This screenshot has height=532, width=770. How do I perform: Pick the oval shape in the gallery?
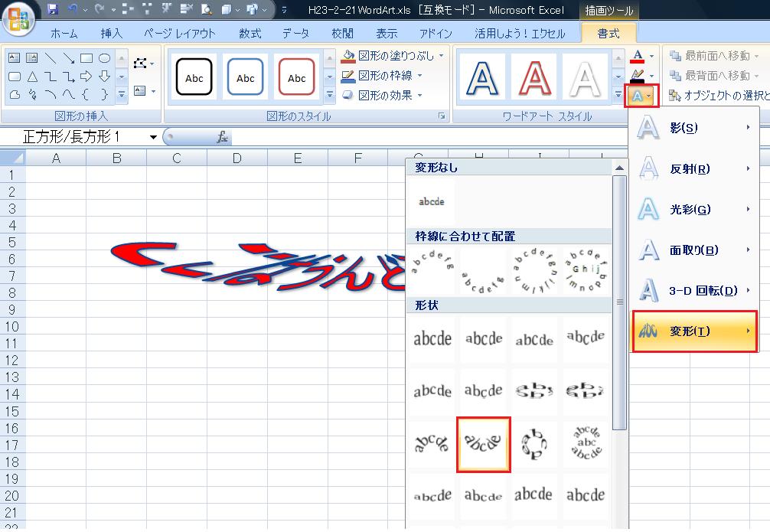tap(104, 58)
